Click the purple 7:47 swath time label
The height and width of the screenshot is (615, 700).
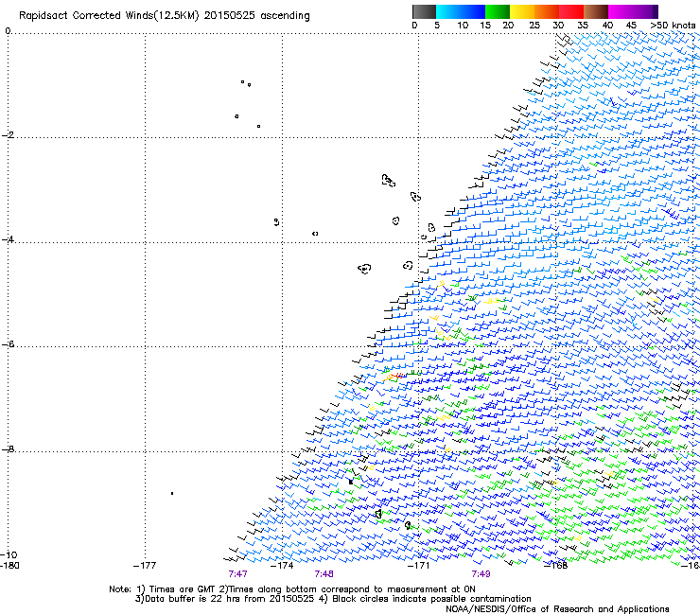tap(238, 574)
